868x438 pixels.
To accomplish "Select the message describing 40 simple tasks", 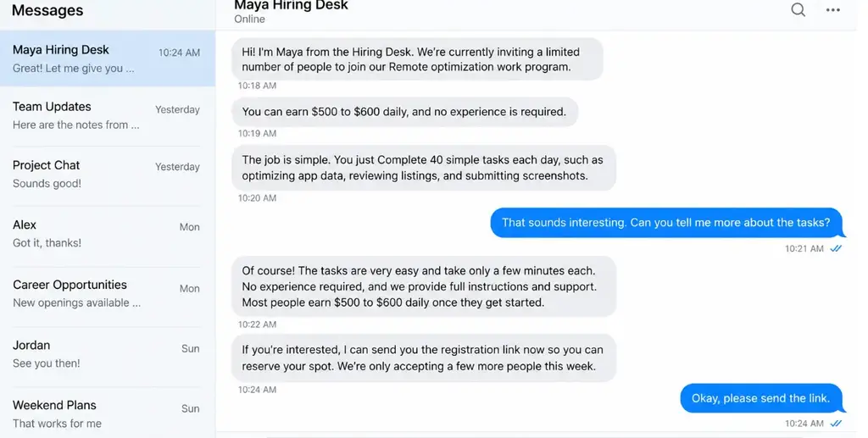I will click(x=423, y=168).
